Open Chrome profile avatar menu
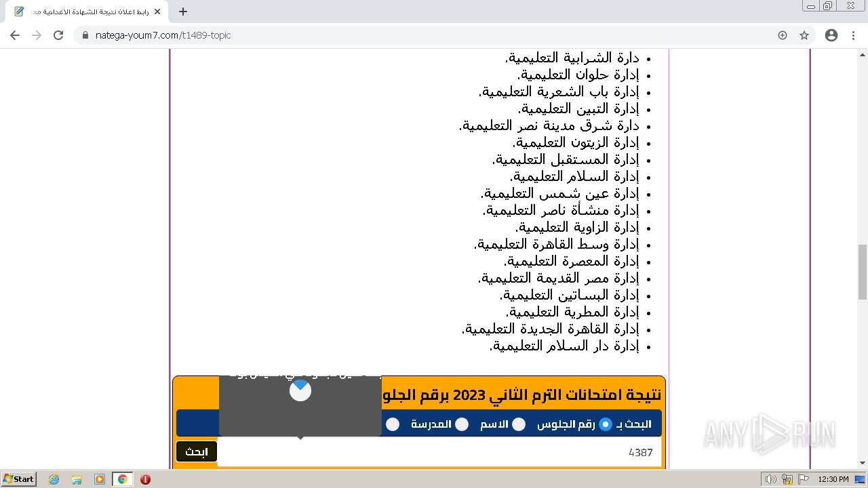868x488 pixels. pyautogui.click(x=831, y=35)
